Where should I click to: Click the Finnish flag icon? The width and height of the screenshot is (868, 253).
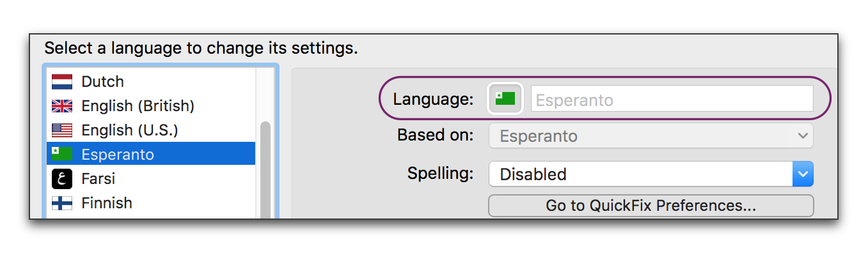pyautogui.click(x=62, y=203)
